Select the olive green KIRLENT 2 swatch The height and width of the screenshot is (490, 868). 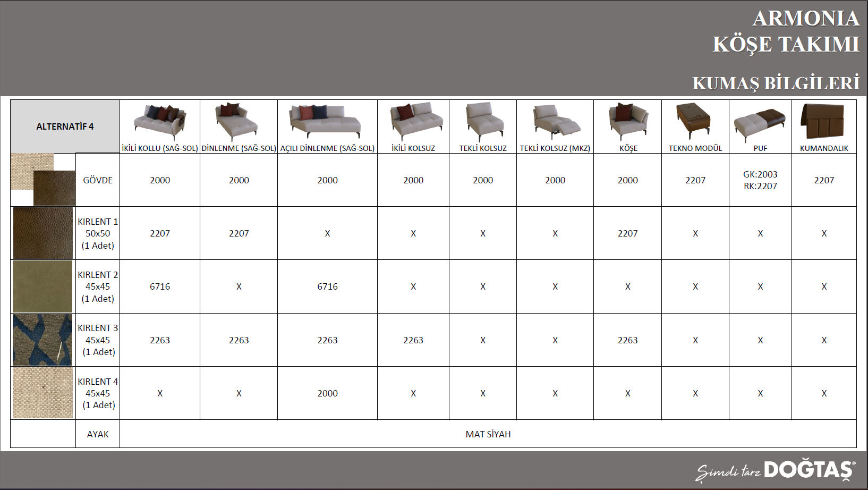tap(42, 286)
